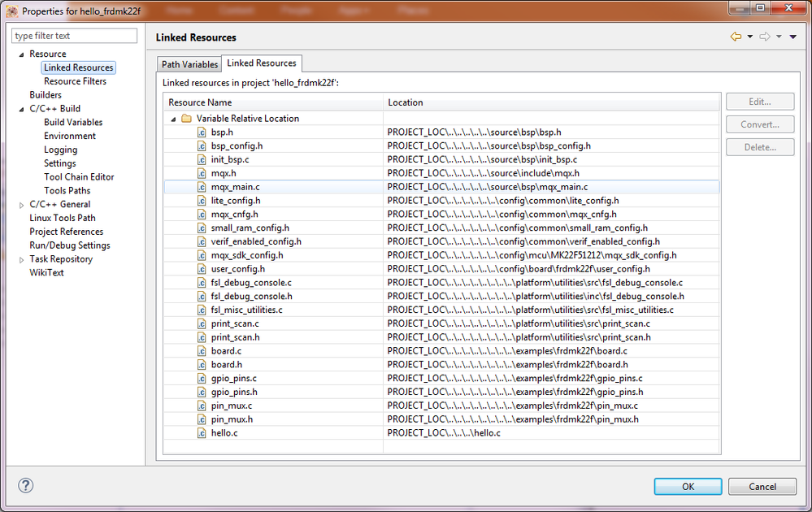Click the file icon beside board.h

[202, 364]
